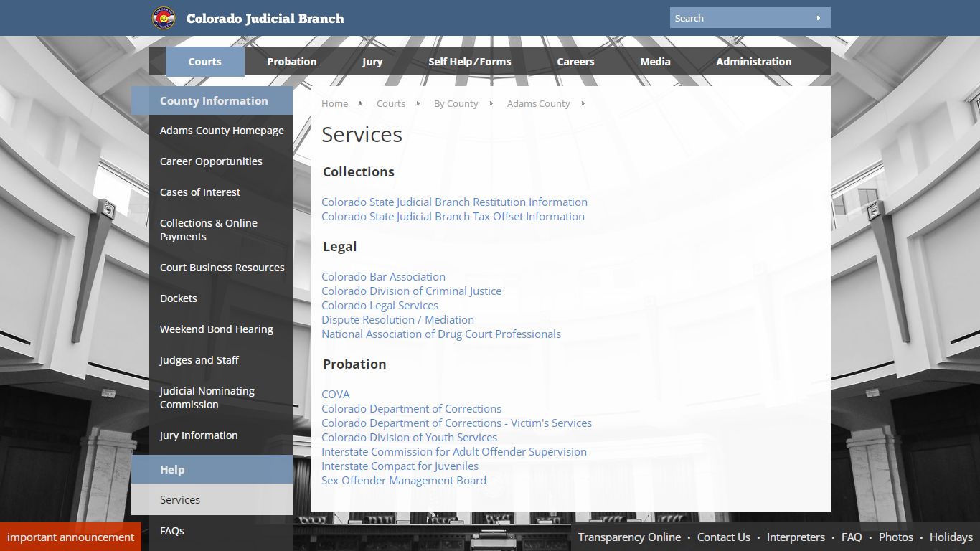Open Jury Information sidebar item
This screenshot has height=551, width=980.
point(221,435)
